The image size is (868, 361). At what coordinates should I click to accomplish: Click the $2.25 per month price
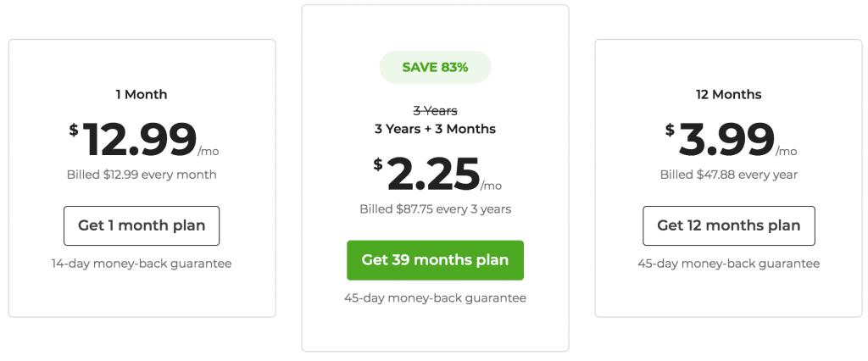437,175
